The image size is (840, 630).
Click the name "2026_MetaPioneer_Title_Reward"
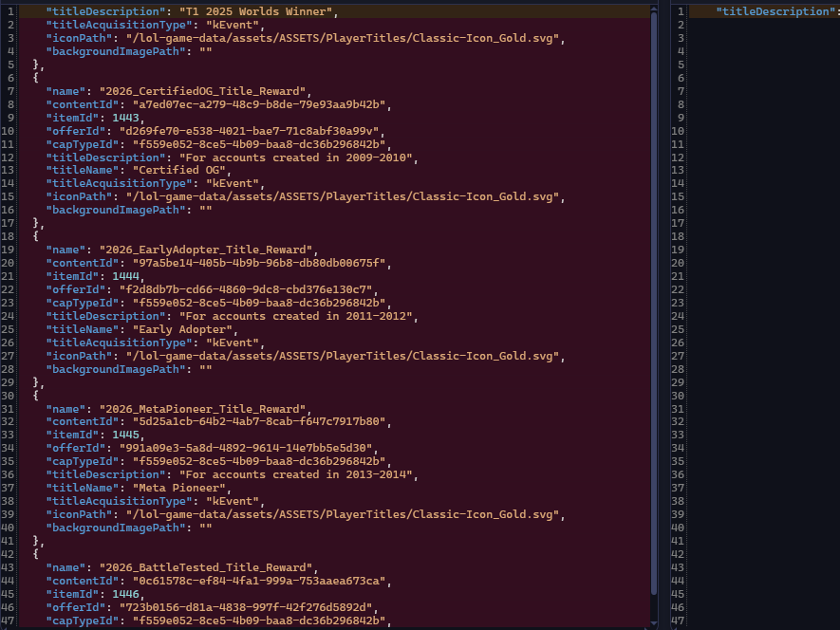(x=202, y=409)
